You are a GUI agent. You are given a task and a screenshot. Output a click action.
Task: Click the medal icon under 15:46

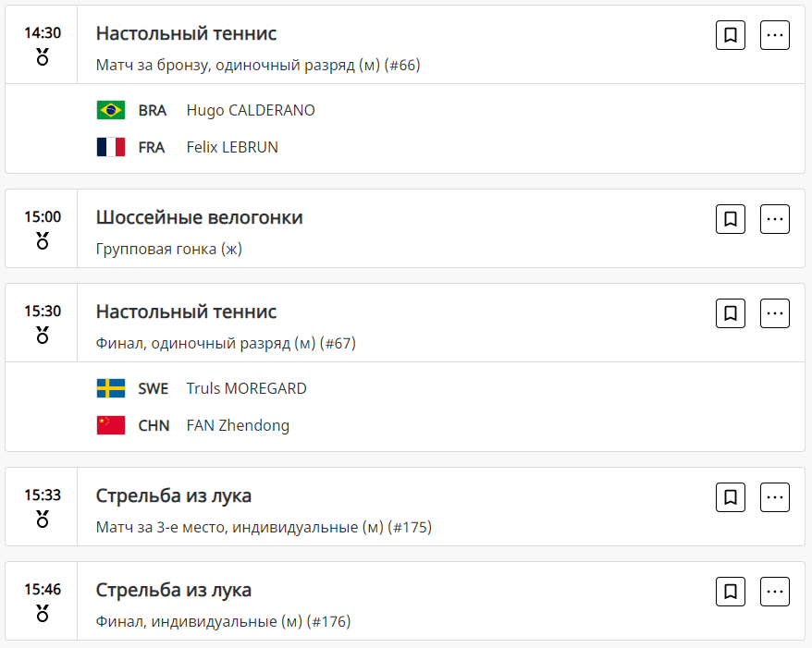43,613
